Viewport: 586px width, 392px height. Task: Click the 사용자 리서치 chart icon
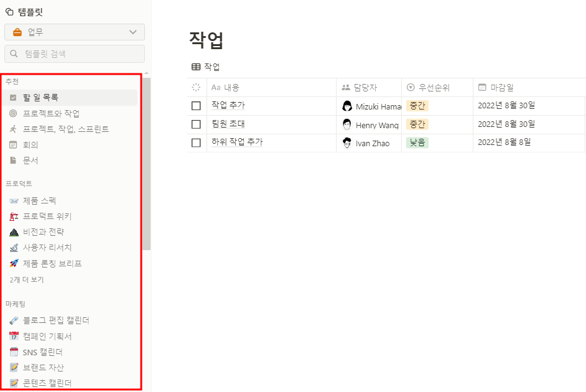click(x=14, y=247)
